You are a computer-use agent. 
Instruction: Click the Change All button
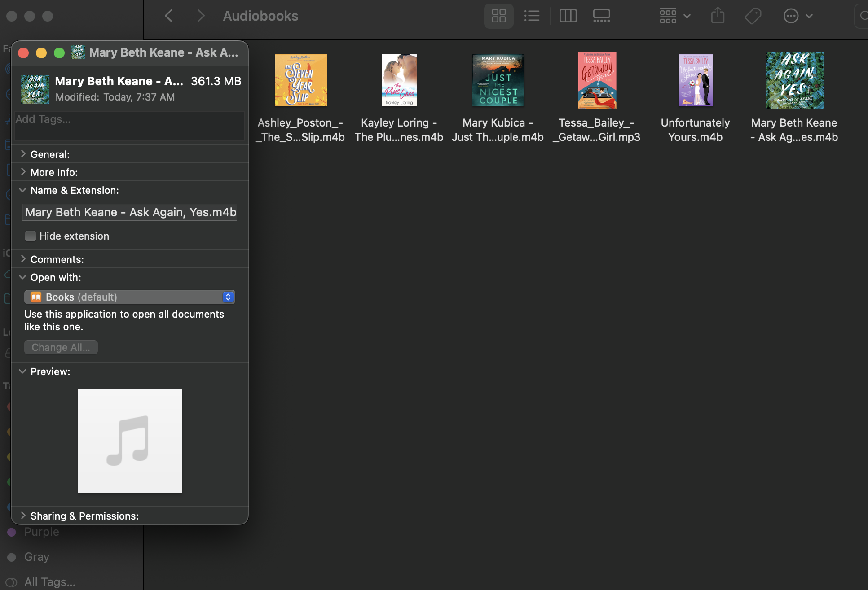click(61, 347)
